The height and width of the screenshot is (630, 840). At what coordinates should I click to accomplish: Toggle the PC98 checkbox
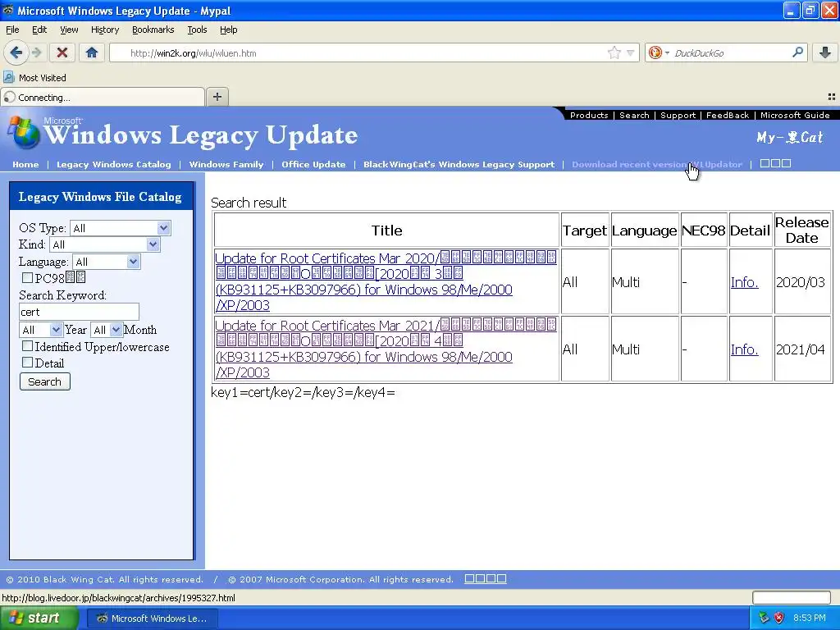(27, 277)
